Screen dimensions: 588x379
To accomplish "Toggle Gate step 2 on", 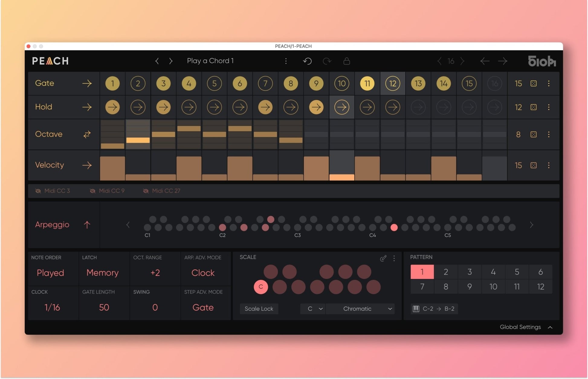I will coord(138,83).
